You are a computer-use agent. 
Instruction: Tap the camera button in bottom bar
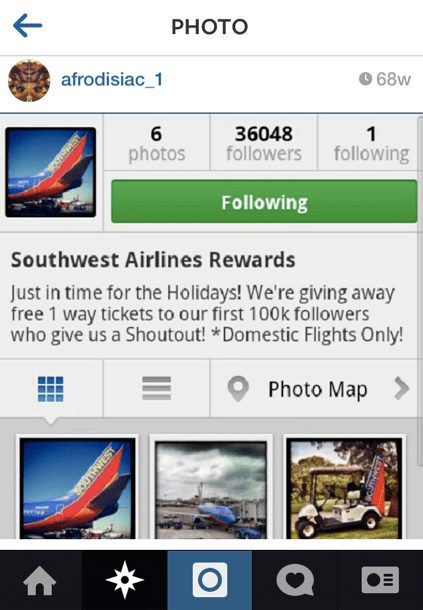[x=210, y=580]
